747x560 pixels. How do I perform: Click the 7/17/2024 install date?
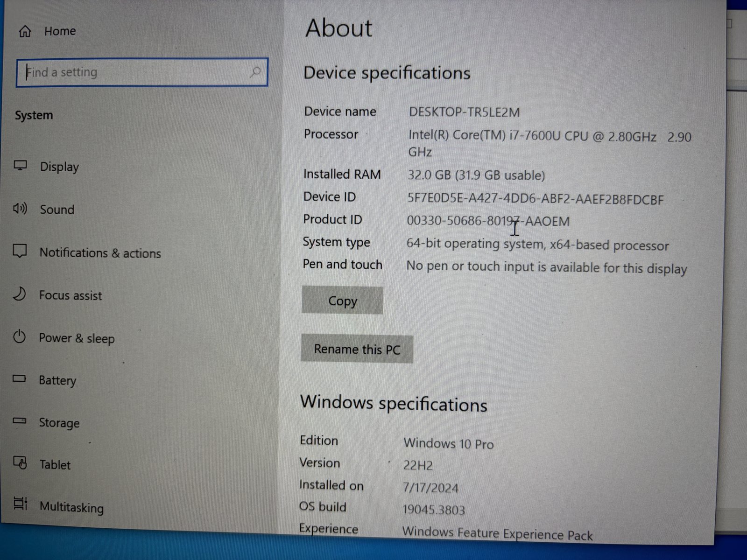click(430, 488)
